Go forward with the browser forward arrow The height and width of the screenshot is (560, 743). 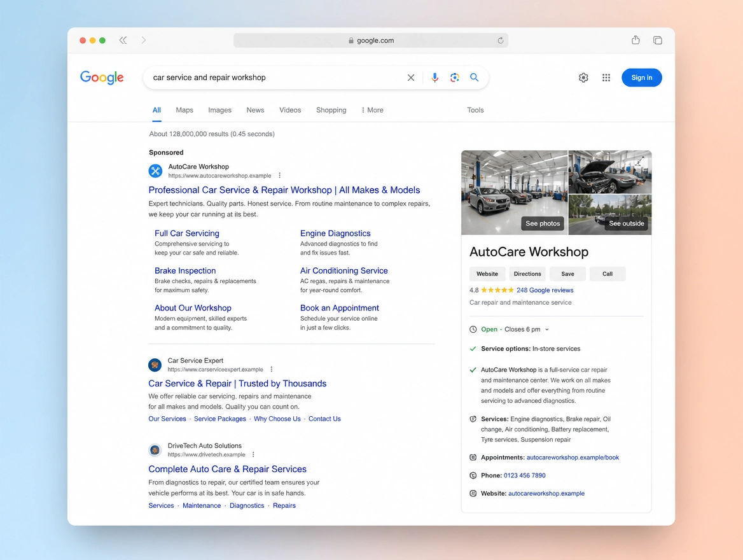(144, 40)
